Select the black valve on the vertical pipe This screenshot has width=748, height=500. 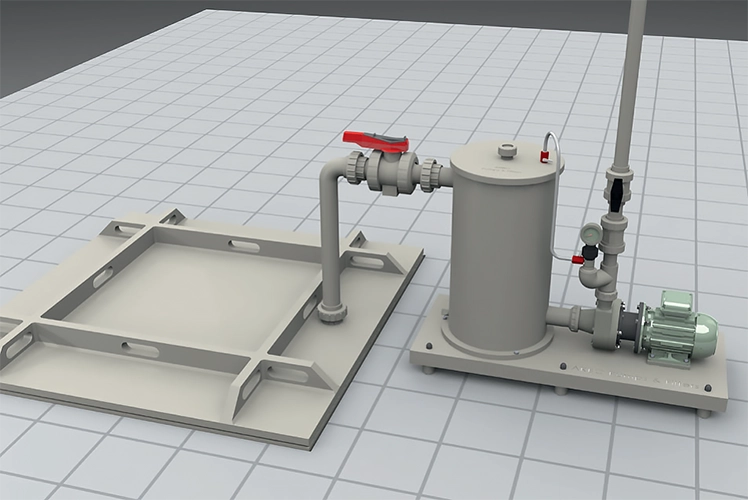616,189
